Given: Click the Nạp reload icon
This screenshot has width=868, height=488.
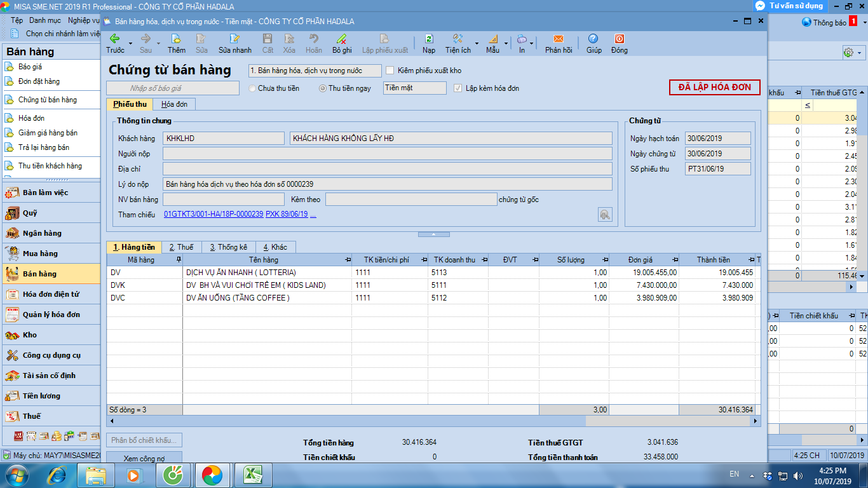Looking at the screenshot, I should point(429,38).
